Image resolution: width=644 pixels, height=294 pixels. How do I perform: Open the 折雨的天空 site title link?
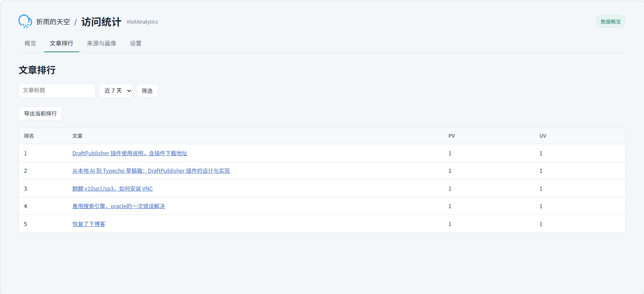tap(53, 22)
